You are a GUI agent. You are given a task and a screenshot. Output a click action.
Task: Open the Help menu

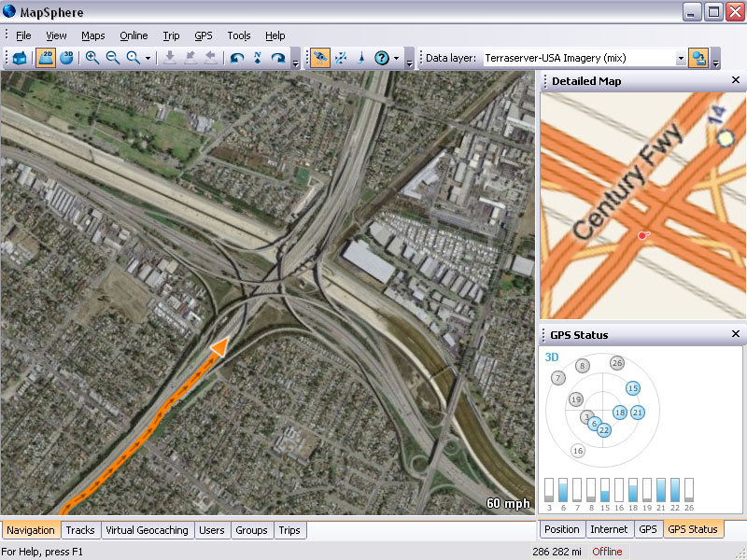[x=275, y=35]
